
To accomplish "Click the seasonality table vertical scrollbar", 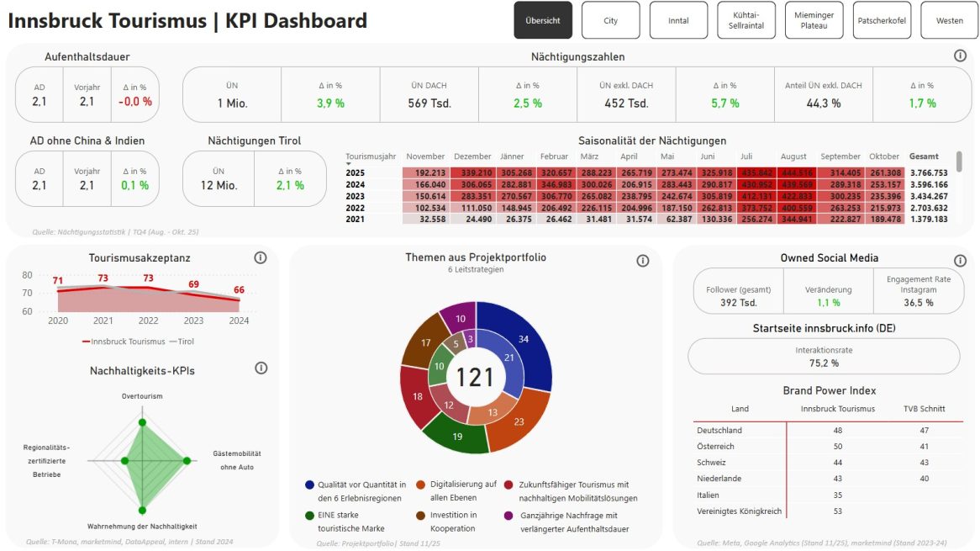I will point(959,162).
